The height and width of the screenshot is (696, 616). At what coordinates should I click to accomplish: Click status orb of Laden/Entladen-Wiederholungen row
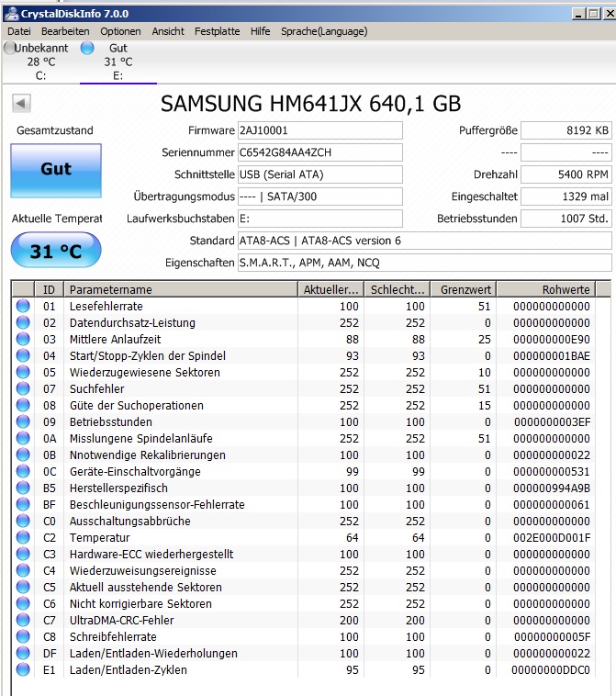coord(23,653)
